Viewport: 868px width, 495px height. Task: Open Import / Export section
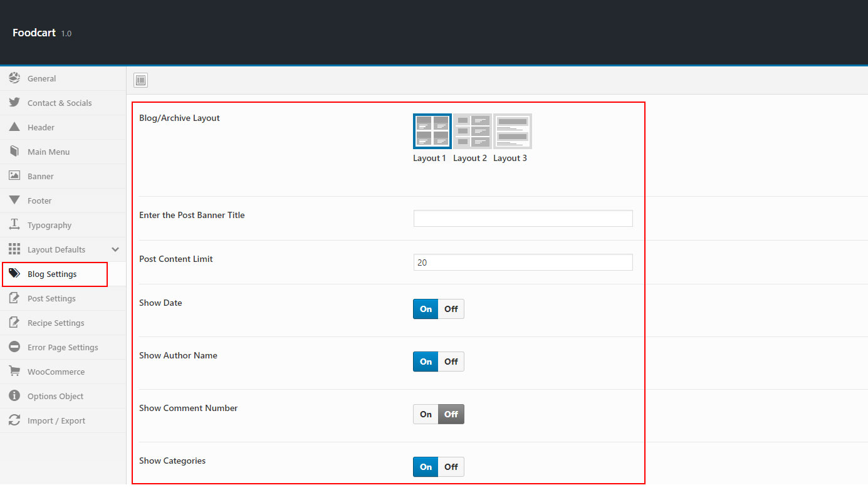(63, 420)
